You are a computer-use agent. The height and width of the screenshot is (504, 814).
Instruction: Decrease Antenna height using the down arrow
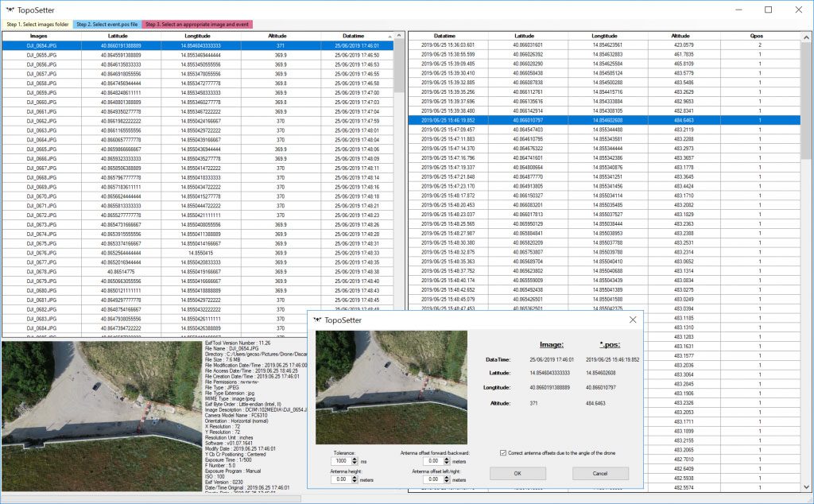click(354, 481)
